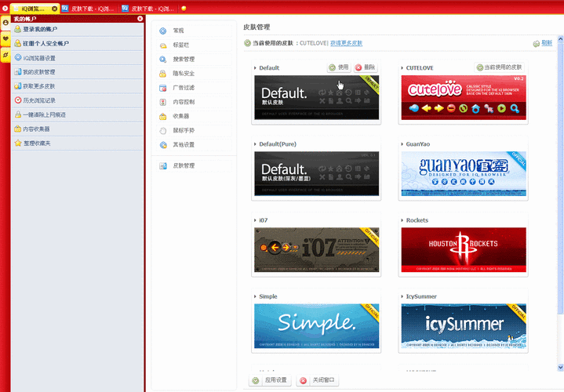The height and width of the screenshot is (392, 564).
Task: Click the 使用 button on Default skin
Action: pyautogui.click(x=339, y=67)
